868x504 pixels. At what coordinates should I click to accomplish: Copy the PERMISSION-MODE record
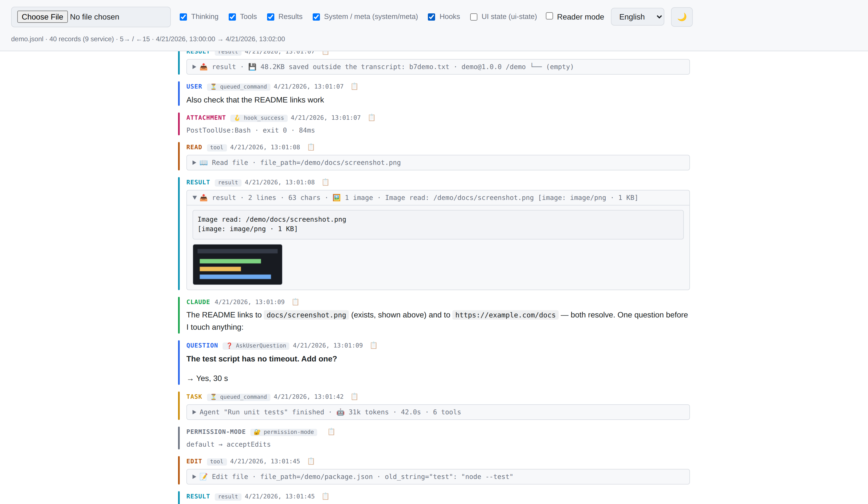(331, 432)
